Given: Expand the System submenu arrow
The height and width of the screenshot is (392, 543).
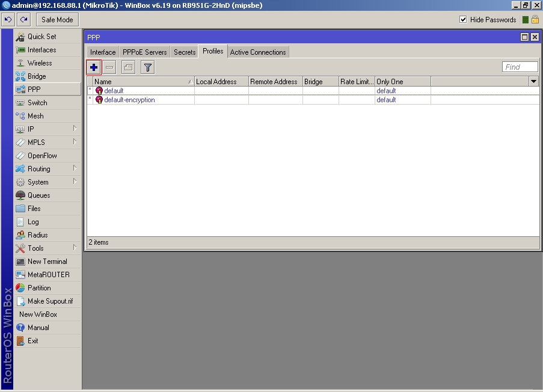Looking at the screenshot, I should (x=75, y=182).
